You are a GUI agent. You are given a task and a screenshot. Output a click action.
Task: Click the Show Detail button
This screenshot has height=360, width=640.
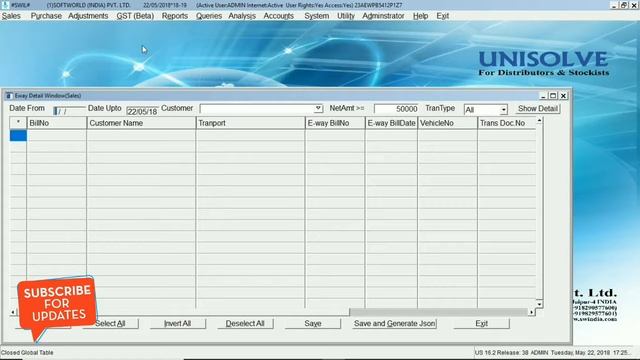537,109
